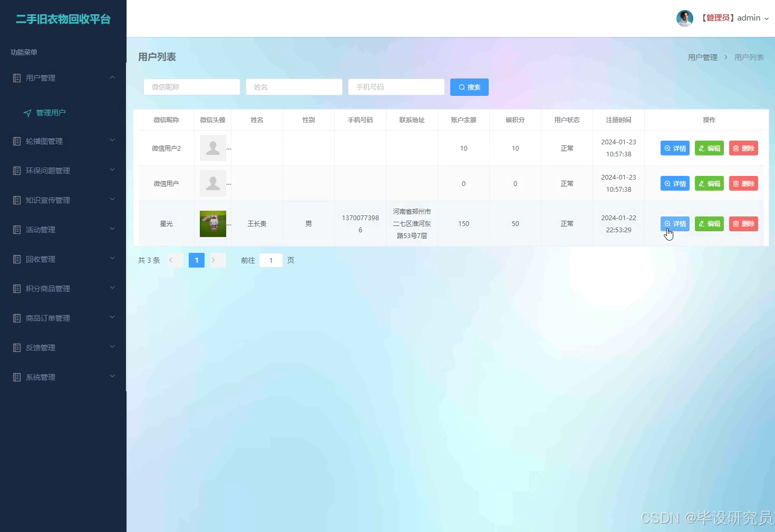The height and width of the screenshot is (532, 775).
Task: Focus the 微信昵称 search field
Action: pyautogui.click(x=192, y=87)
